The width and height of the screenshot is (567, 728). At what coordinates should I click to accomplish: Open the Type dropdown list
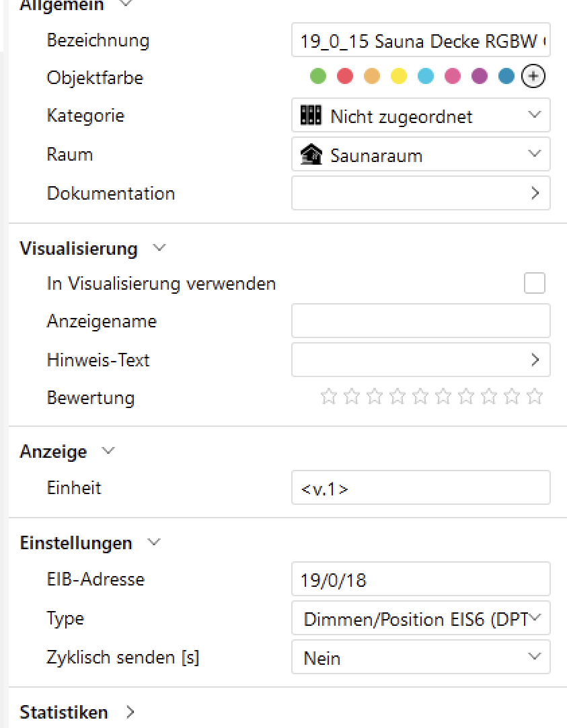click(x=536, y=618)
